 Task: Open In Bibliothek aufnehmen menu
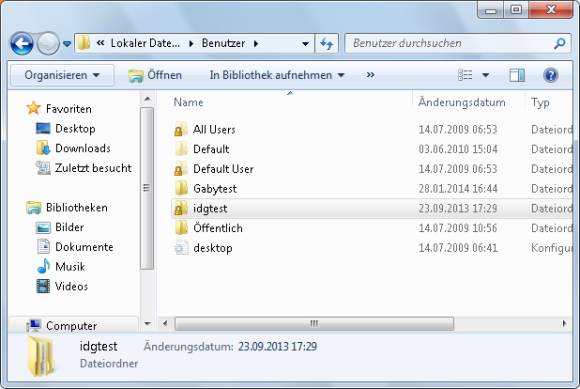[277, 75]
